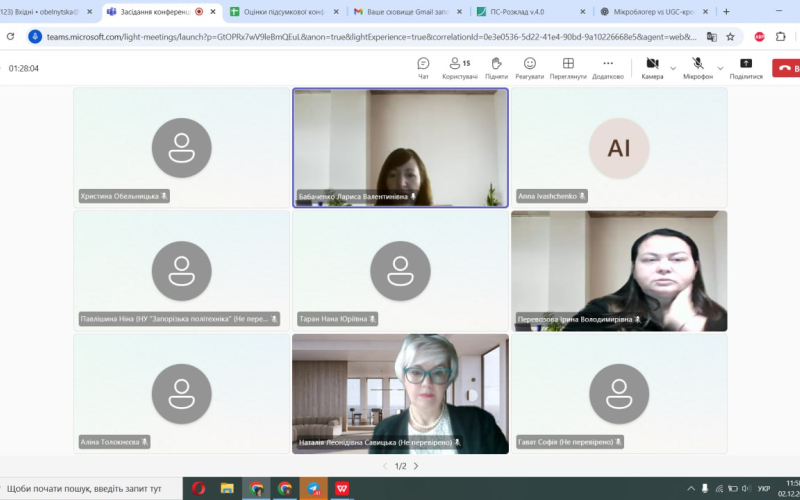Viewport: 800px width, 500px height.
Task: Click the Share screen (Поділитися) icon
Action: click(745, 67)
